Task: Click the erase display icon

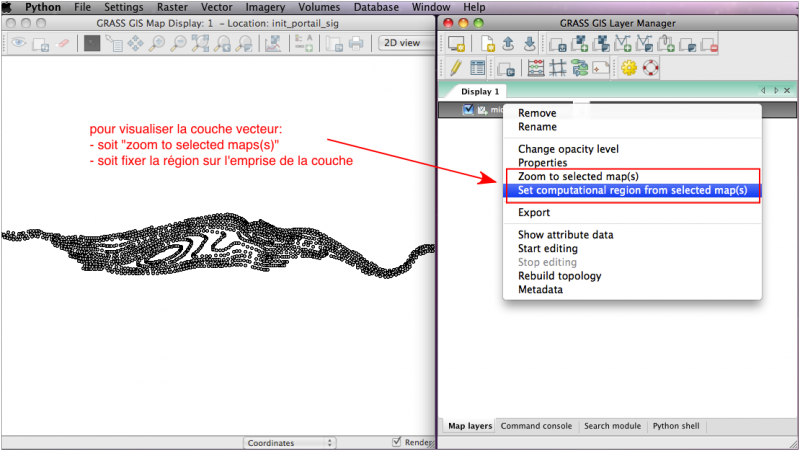Action: click(63, 43)
